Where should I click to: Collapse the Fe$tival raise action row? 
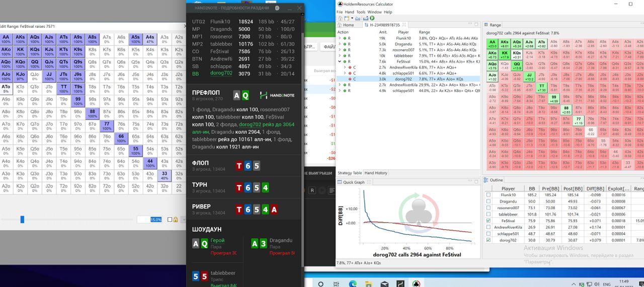tap(340, 61)
